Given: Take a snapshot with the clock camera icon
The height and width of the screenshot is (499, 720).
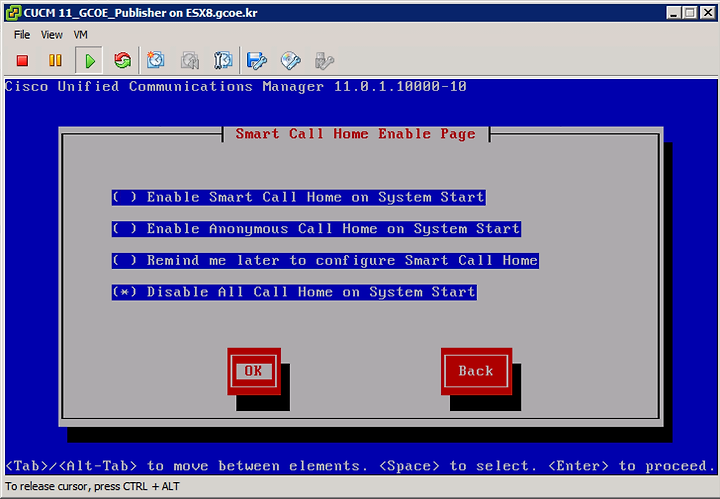Looking at the screenshot, I should click(x=156, y=60).
